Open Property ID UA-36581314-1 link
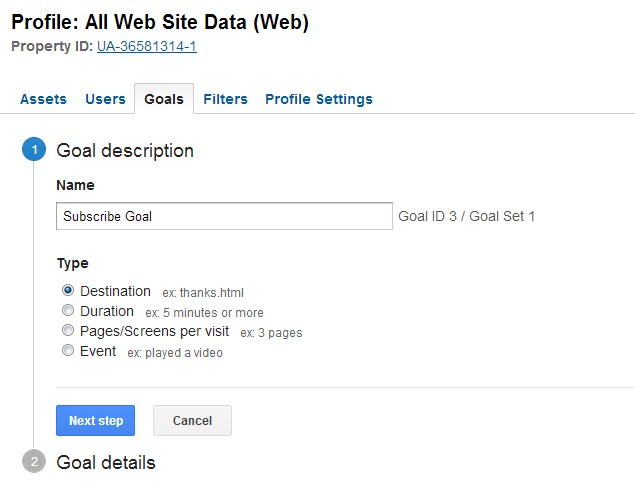Viewport: 635px width, 504px height. pos(147,46)
